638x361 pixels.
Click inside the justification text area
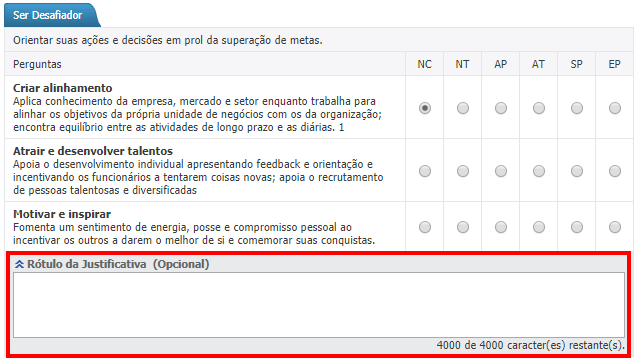click(x=319, y=305)
